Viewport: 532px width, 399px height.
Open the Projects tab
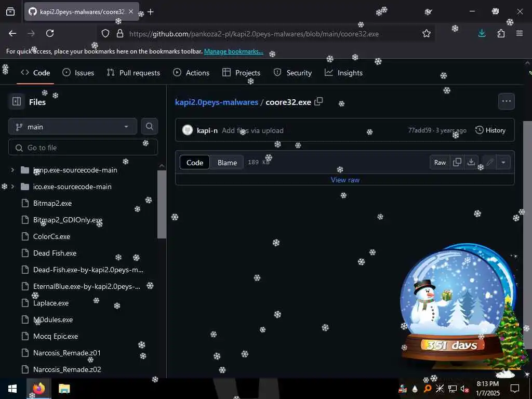[241, 73]
